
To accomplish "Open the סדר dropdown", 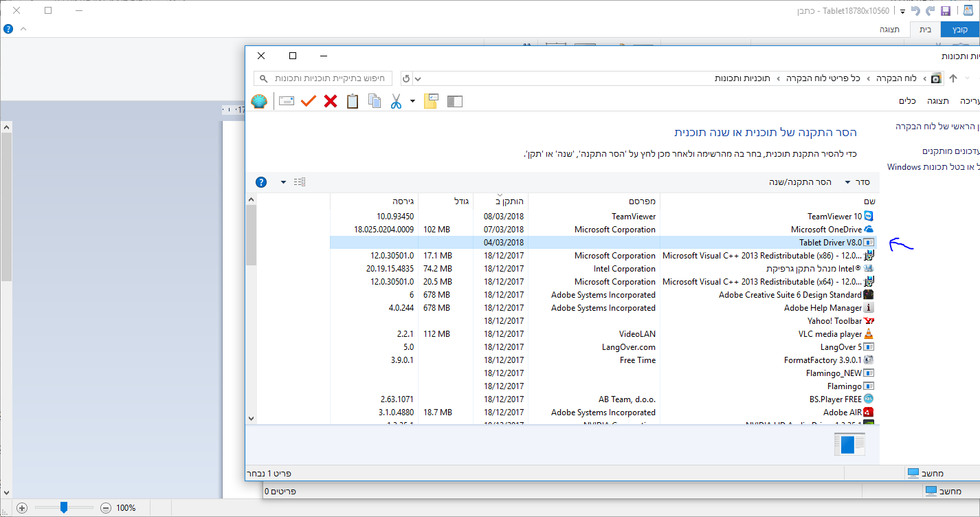I will (x=858, y=182).
